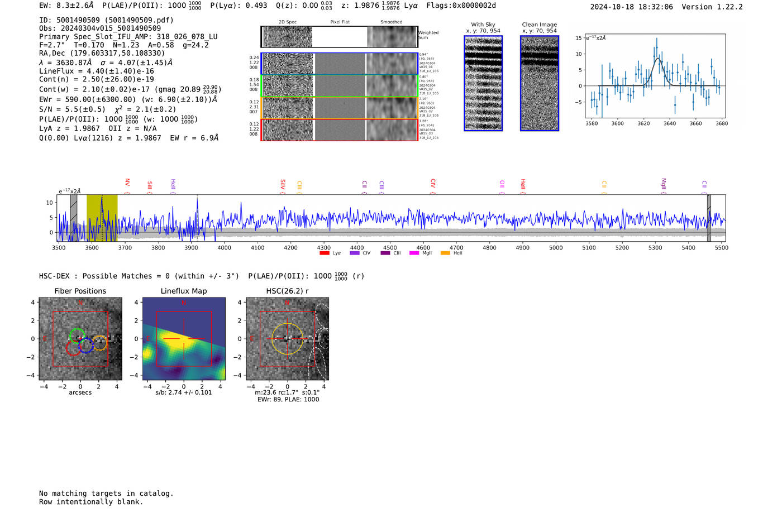Viewport: 782px width, 532px height.
Task: Click the red fiber circle in Fiber Positions
Action: (74, 348)
